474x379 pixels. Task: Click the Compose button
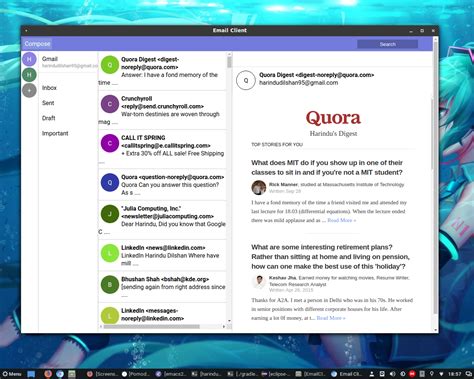click(37, 44)
